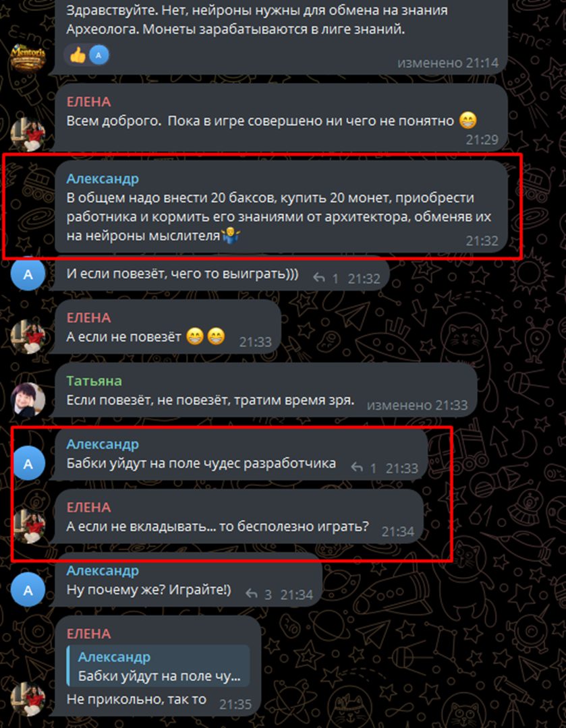566x728 pixels.
Task: Click the Татьяна sender name
Action: pos(94,381)
